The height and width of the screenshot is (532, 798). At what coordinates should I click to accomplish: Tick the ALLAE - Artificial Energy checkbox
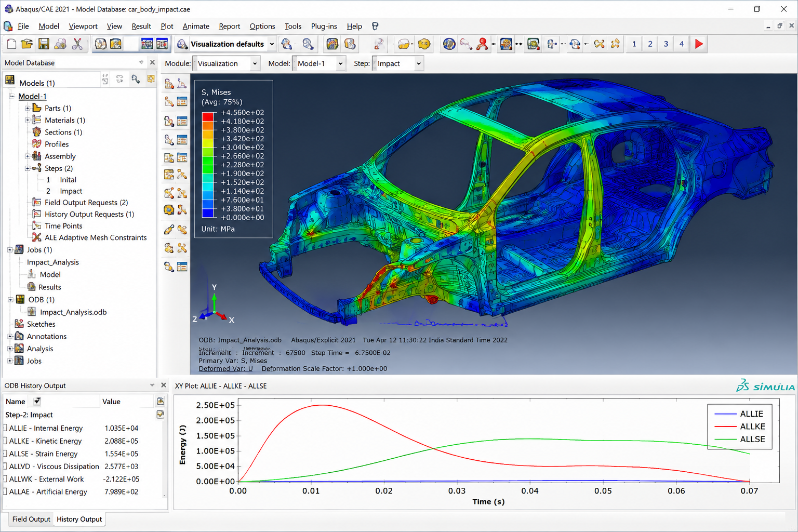point(5,491)
